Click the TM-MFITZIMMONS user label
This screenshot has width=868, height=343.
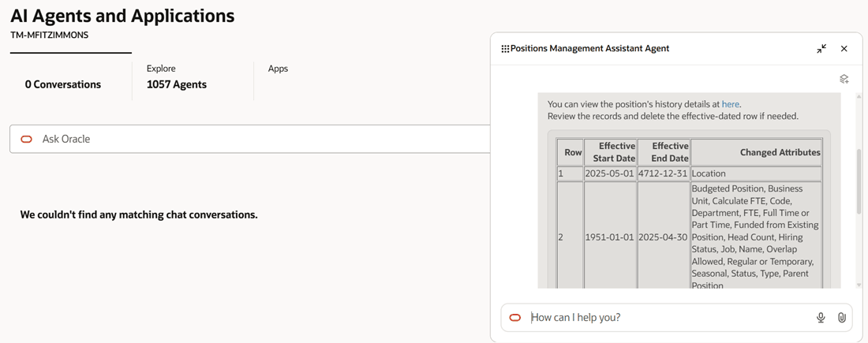[x=49, y=35]
